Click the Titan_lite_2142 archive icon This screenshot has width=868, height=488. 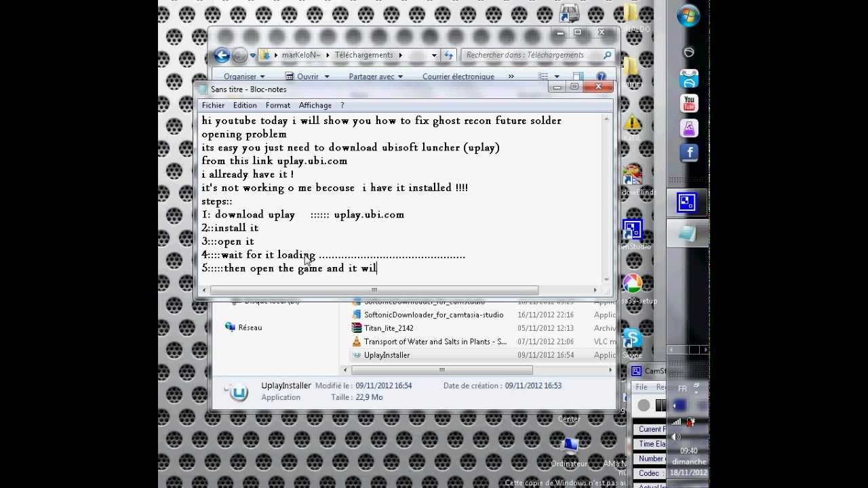[x=357, y=328]
